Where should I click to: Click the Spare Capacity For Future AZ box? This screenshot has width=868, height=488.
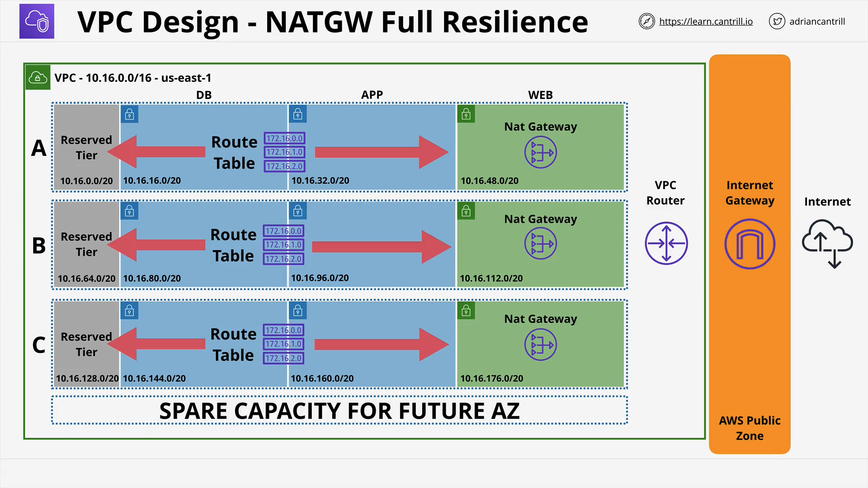pyautogui.click(x=339, y=410)
